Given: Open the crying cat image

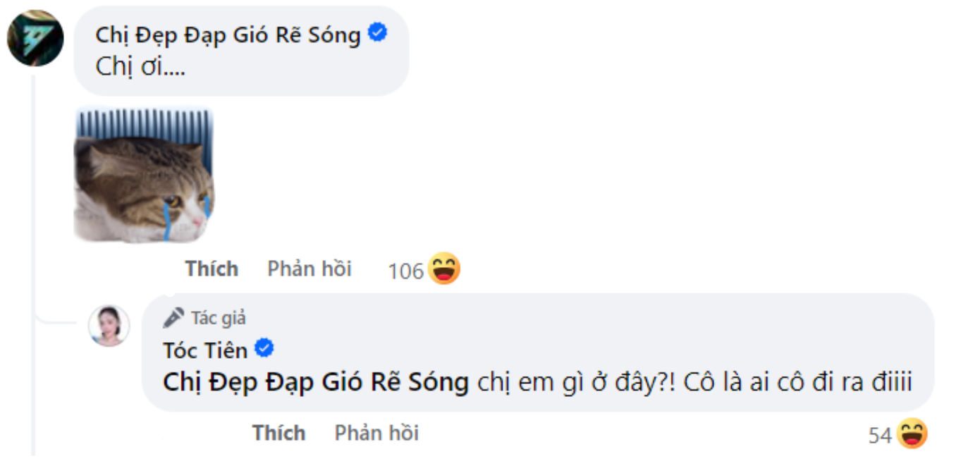Looking at the screenshot, I should [144, 175].
